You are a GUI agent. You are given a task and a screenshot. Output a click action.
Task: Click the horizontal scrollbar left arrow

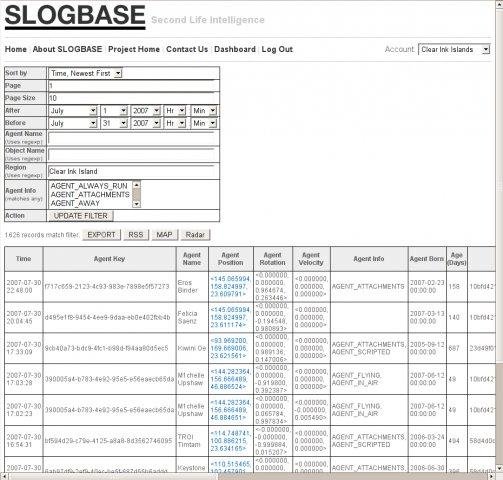click(x=4, y=476)
